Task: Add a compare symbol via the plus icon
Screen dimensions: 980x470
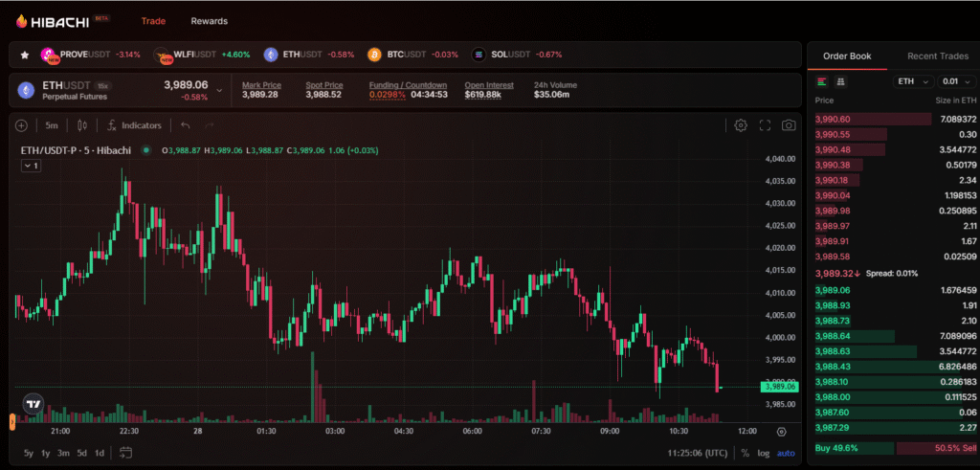Action: click(21, 125)
